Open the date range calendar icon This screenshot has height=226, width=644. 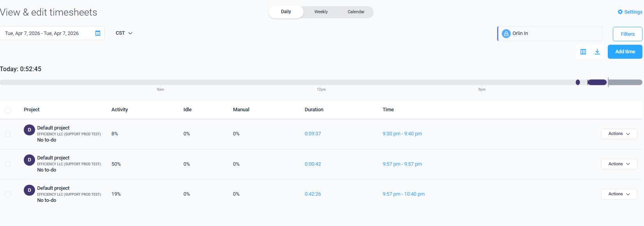(98, 33)
